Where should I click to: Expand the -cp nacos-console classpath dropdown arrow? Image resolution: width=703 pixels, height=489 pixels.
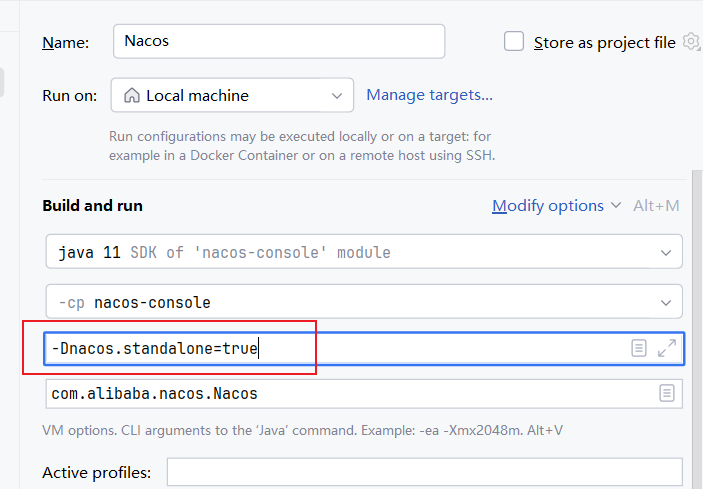click(666, 302)
